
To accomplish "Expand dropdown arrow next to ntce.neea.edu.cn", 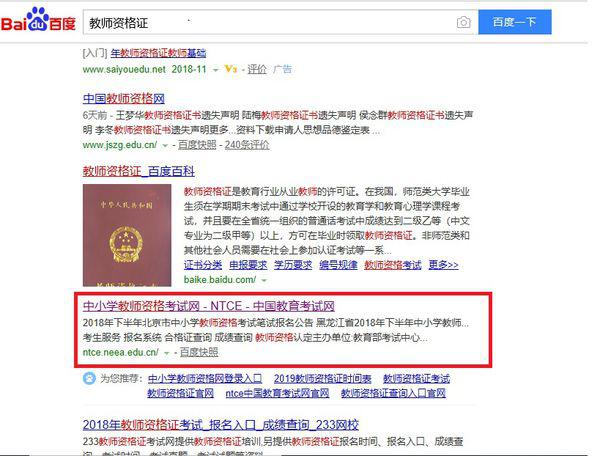I will pos(166,353).
